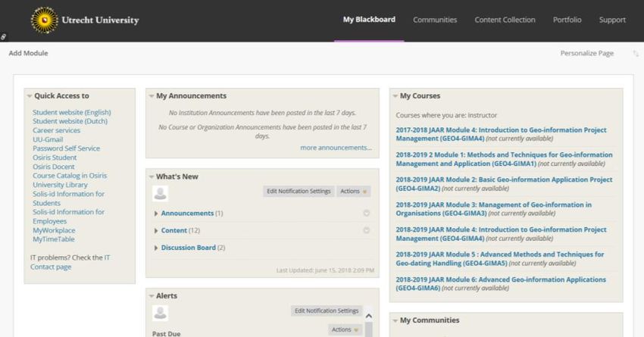Screen dimensions: 644x337
Task: Open Course Catalog in Osiris link
Action: coord(70,176)
